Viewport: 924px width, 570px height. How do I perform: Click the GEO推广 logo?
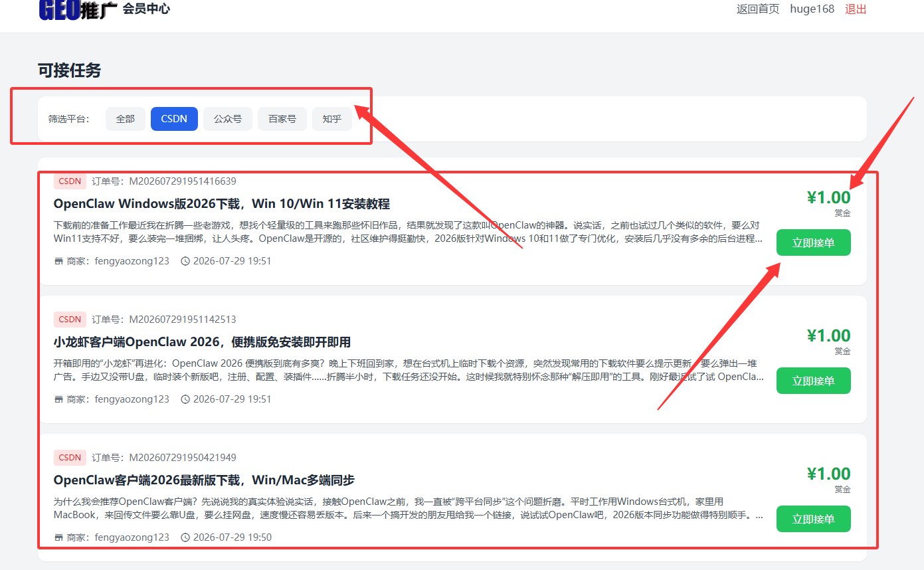78,9
